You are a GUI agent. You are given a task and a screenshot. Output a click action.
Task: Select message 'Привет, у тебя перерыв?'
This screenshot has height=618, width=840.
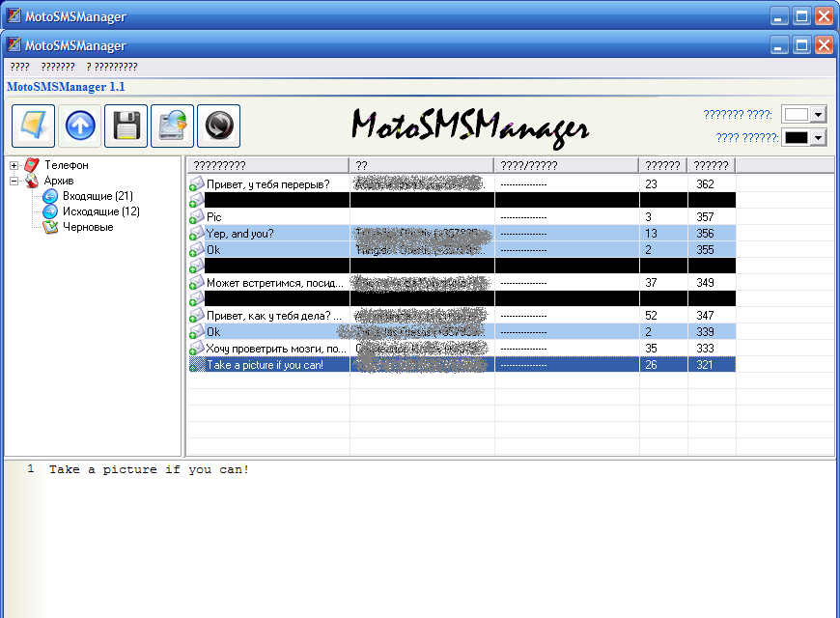point(462,183)
